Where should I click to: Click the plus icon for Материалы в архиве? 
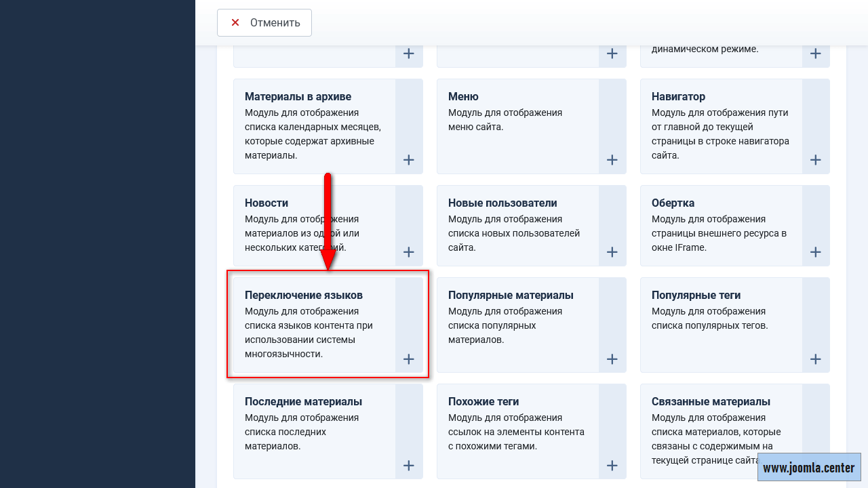point(408,160)
